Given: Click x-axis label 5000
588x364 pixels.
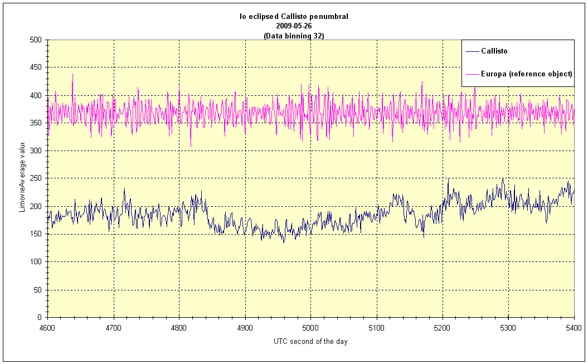Looking at the screenshot, I should click(311, 328).
